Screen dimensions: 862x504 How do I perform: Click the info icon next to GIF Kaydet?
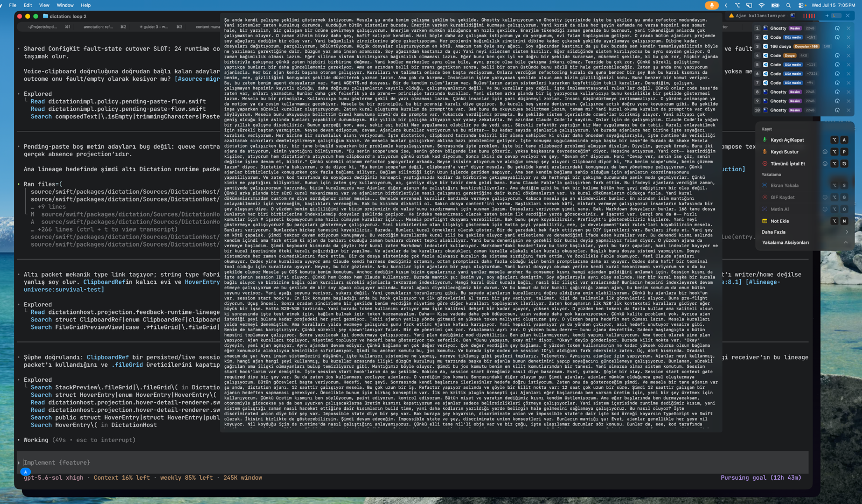pyautogui.click(x=825, y=197)
